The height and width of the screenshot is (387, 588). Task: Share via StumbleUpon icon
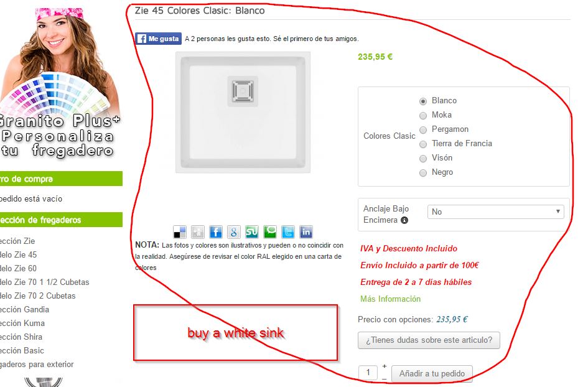point(251,232)
